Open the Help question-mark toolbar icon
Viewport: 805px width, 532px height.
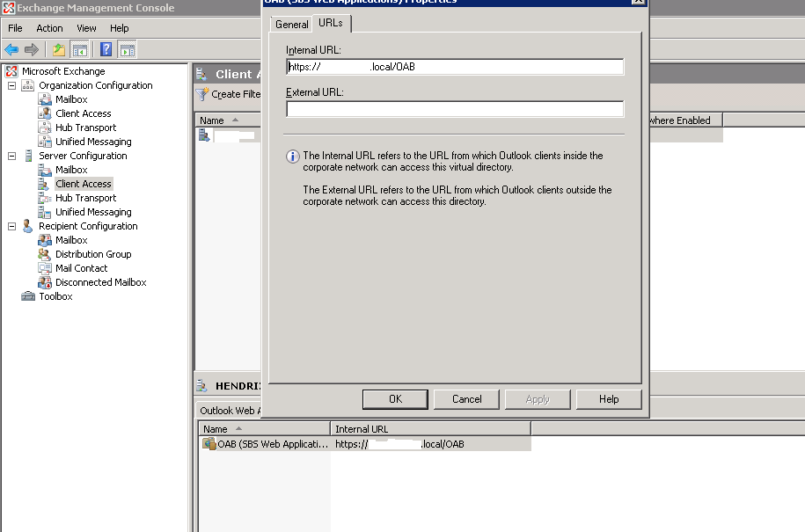point(106,50)
